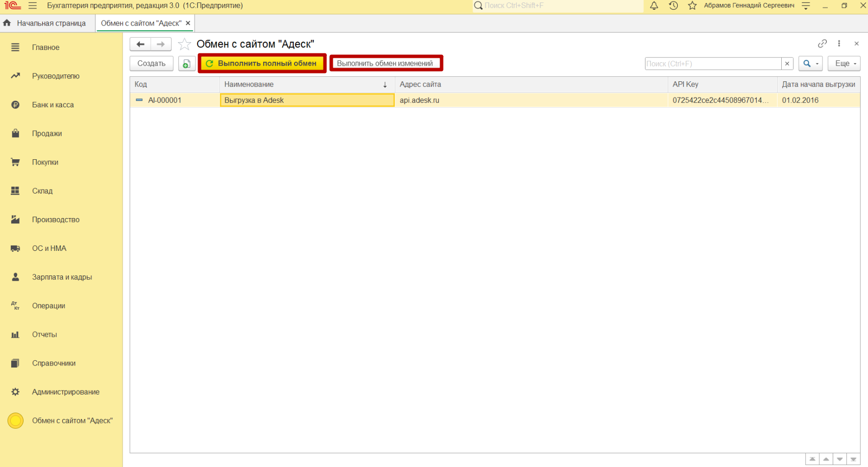Focus the Поиск (Ctrl+F) list search field
Image resolution: width=868 pixels, height=467 pixels.
tap(713, 64)
